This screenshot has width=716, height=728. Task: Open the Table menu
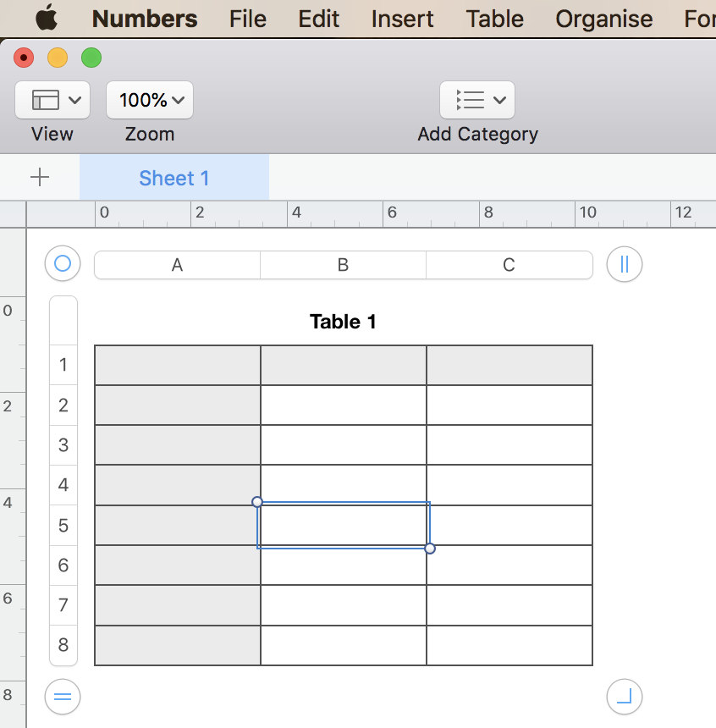tap(495, 19)
